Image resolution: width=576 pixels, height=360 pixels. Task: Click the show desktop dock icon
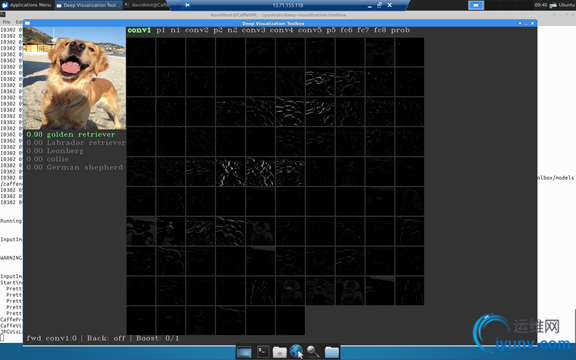(244, 352)
